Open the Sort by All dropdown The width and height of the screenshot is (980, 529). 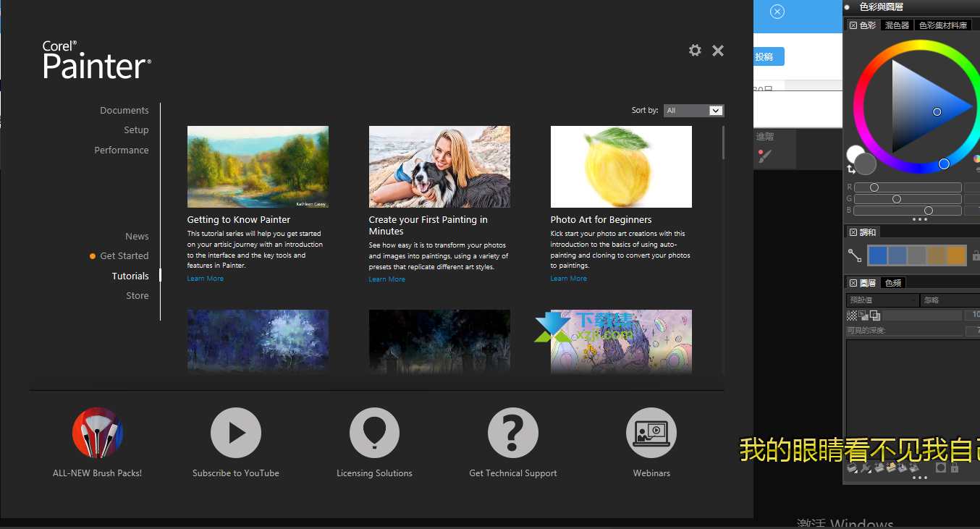tap(693, 110)
